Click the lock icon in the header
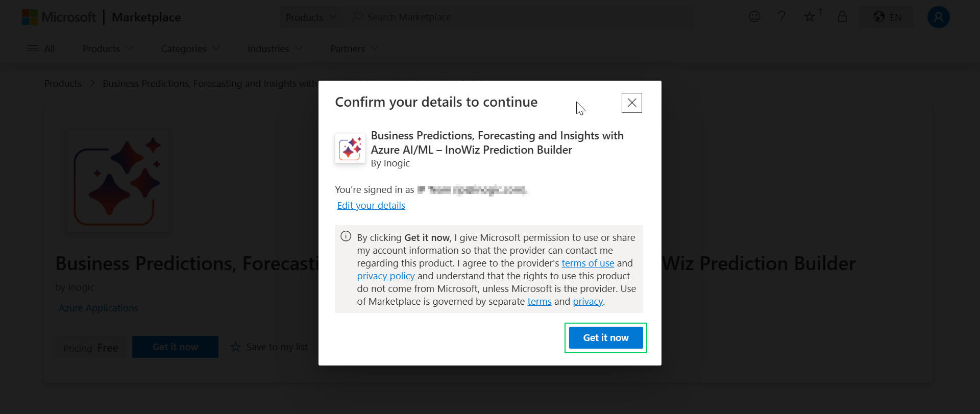This screenshot has height=414, width=980. tap(842, 17)
